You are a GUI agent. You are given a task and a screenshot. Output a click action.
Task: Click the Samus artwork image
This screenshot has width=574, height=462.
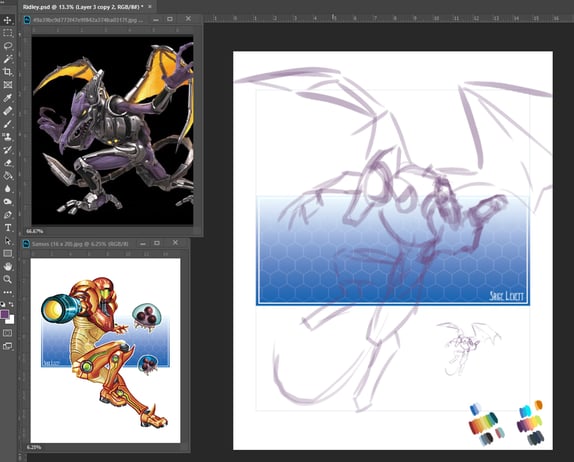[x=105, y=351]
